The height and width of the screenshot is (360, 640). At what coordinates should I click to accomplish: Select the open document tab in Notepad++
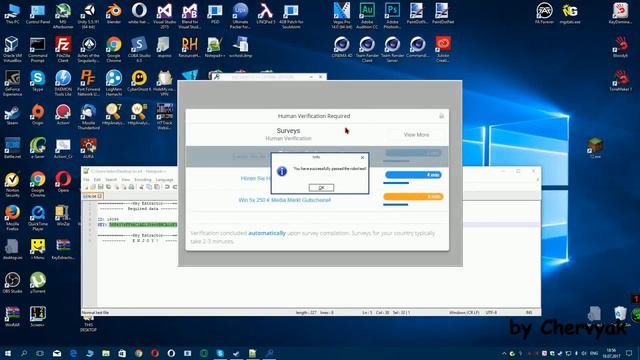click(92, 196)
